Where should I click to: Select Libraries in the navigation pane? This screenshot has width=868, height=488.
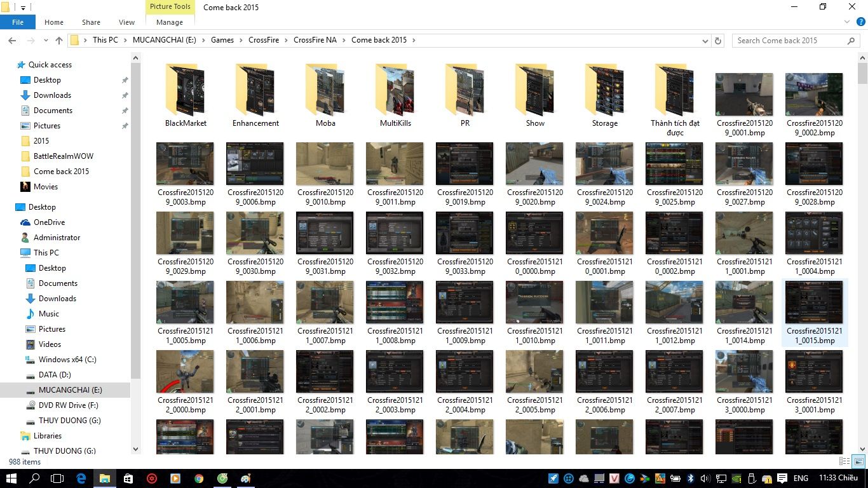coord(48,436)
